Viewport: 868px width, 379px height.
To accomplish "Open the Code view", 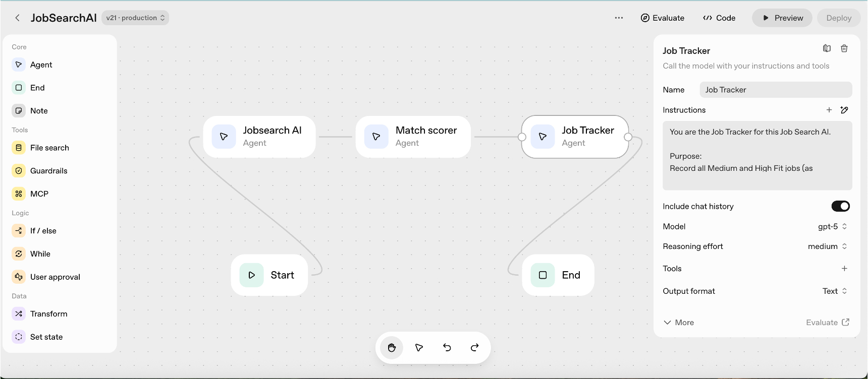I will (x=719, y=18).
